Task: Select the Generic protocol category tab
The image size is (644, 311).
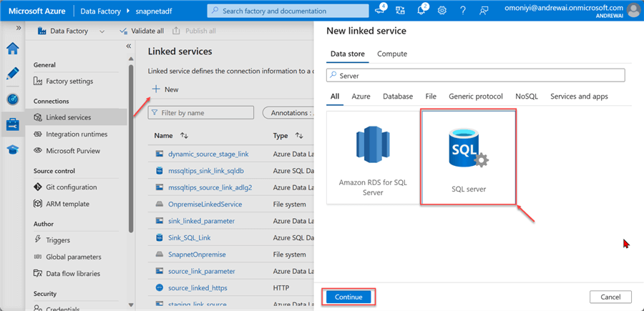Action: click(476, 97)
